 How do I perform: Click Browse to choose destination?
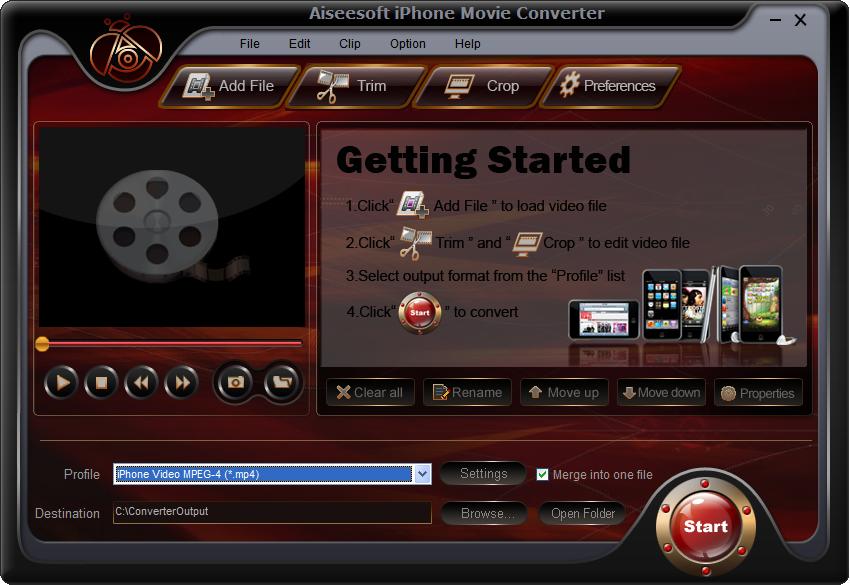tap(485, 513)
